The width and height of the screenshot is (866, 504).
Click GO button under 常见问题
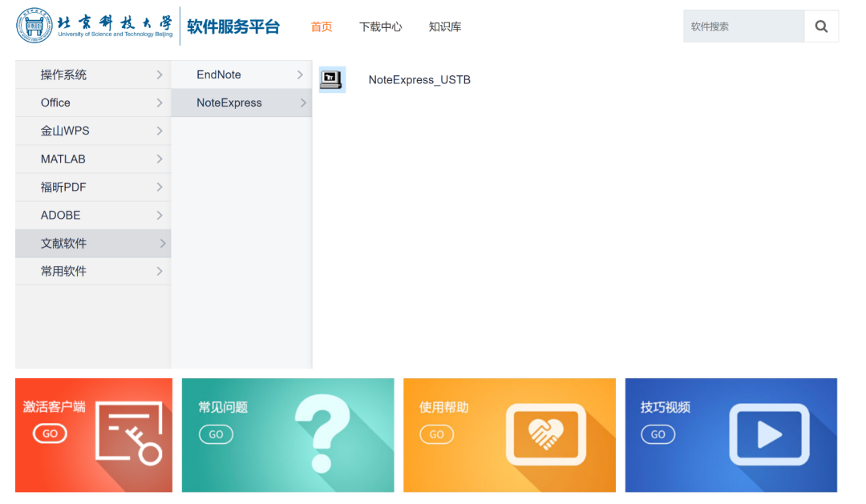click(x=216, y=434)
